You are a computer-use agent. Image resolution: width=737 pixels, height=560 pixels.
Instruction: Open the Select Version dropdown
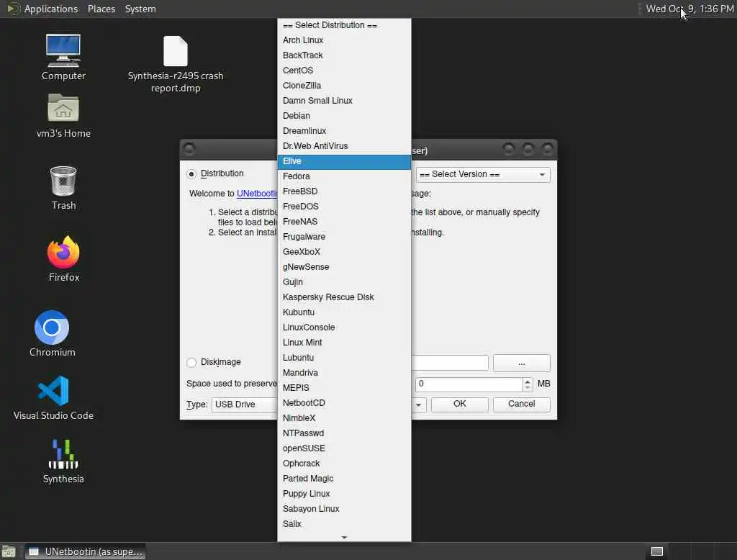tap(483, 174)
